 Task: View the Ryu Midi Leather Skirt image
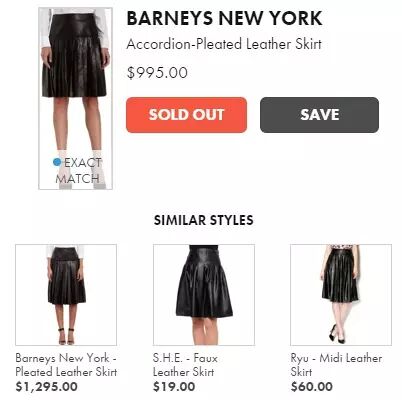coord(341,295)
